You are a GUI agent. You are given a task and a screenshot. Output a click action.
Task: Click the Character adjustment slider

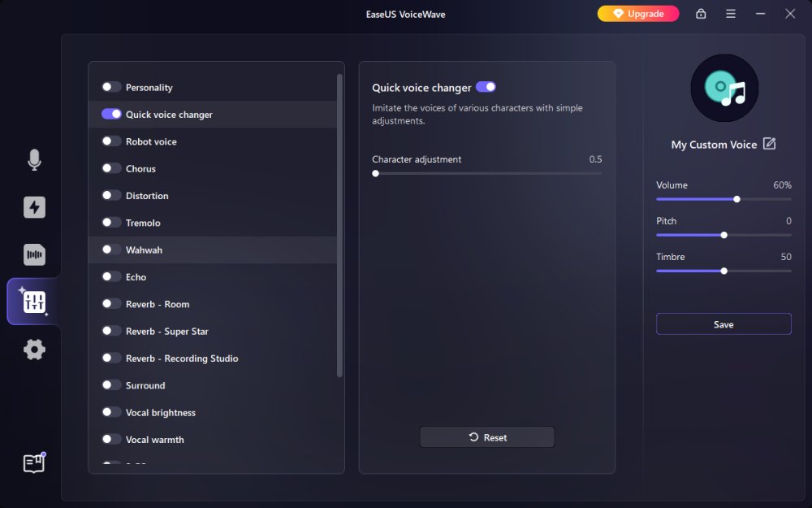486,174
